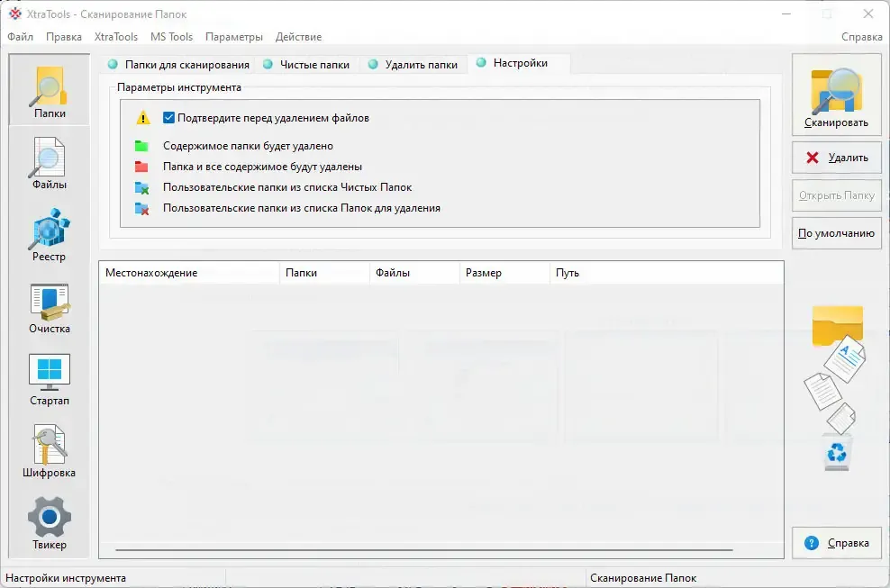890x588 pixels.
Task: Click text Пользовательские папки из списка Чистых Папок
Action: [x=287, y=187]
